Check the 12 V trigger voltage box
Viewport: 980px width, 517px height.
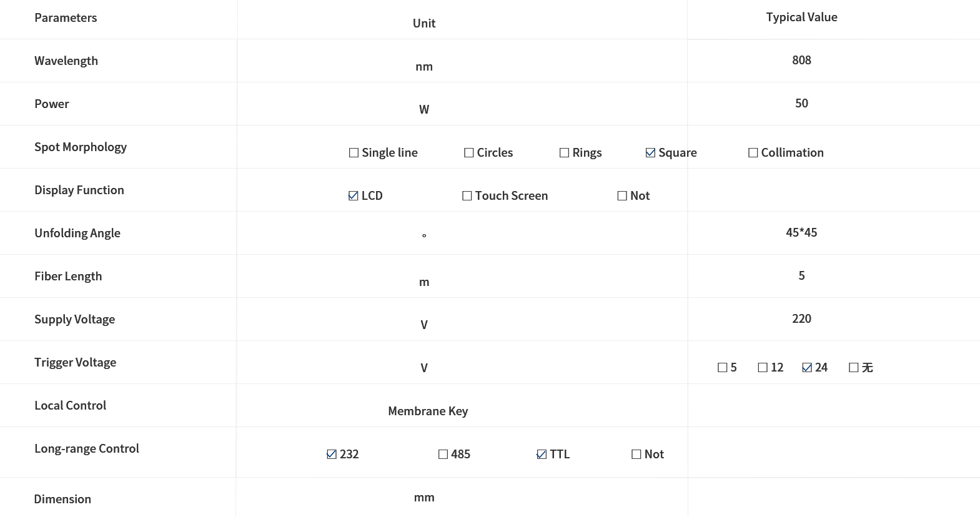763,368
